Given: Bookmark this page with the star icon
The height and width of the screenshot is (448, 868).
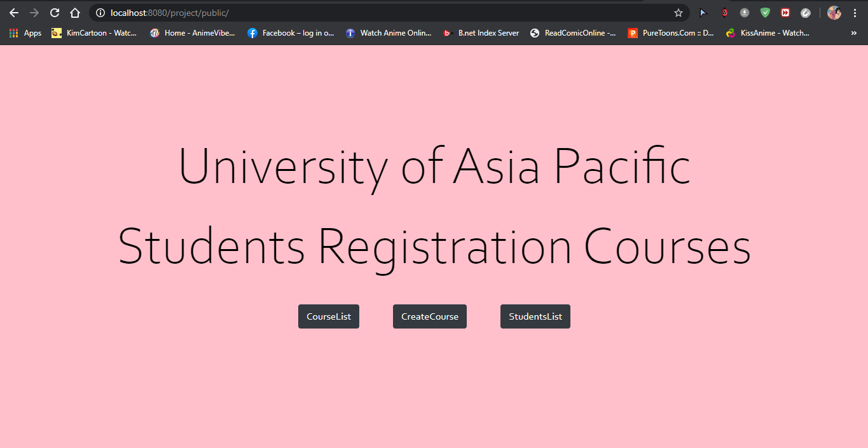Looking at the screenshot, I should pyautogui.click(x=678, y=12).
